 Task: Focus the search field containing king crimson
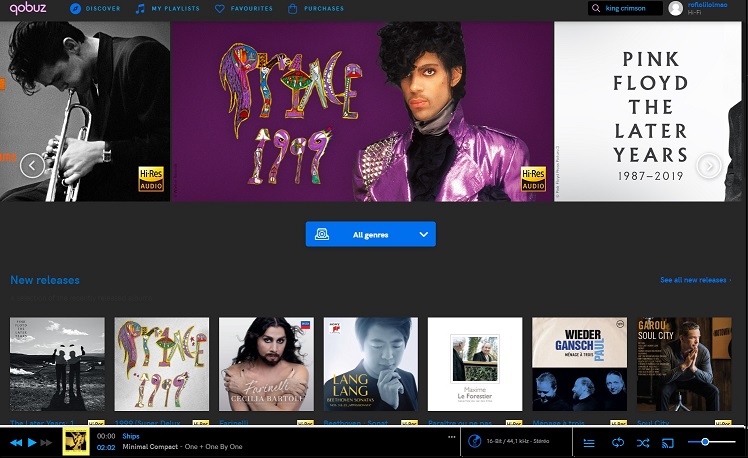tap(625, 8)
